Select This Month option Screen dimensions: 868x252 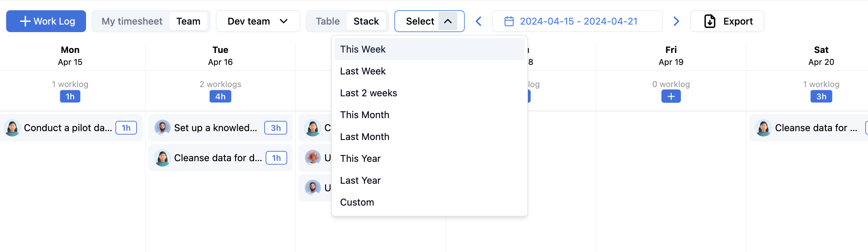point(364,115)
